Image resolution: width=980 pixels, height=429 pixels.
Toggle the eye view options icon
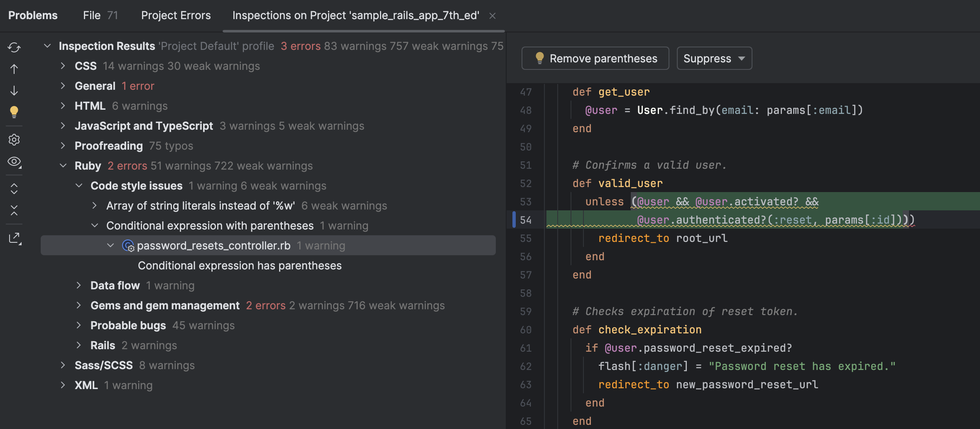tap(14, 161)
